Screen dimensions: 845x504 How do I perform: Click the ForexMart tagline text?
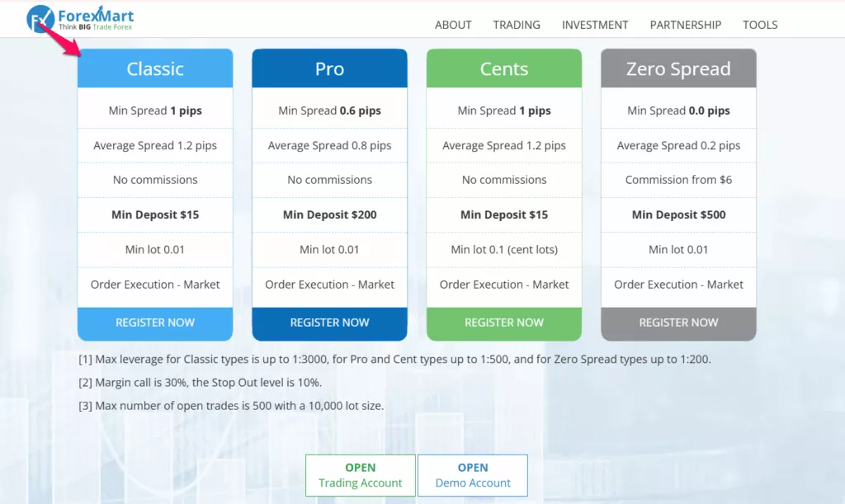pos(96,27)
